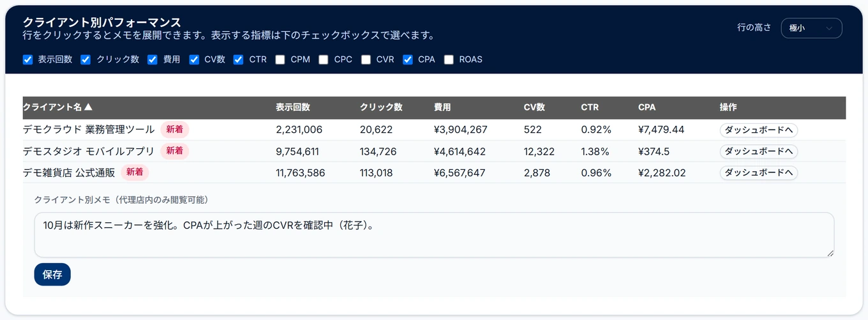Image resolution: width=868 pixels, height=320 pixels.
Task: Click the 134,726 clicks cell
Action: 378,151
